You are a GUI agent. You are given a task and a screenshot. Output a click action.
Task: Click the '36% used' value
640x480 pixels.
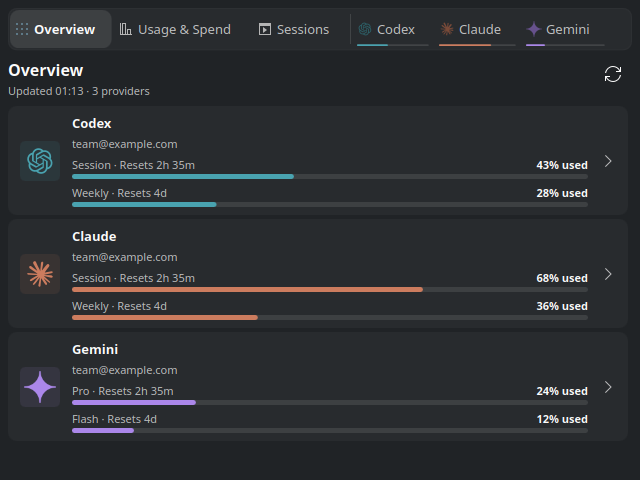click(x=562, y=306)
